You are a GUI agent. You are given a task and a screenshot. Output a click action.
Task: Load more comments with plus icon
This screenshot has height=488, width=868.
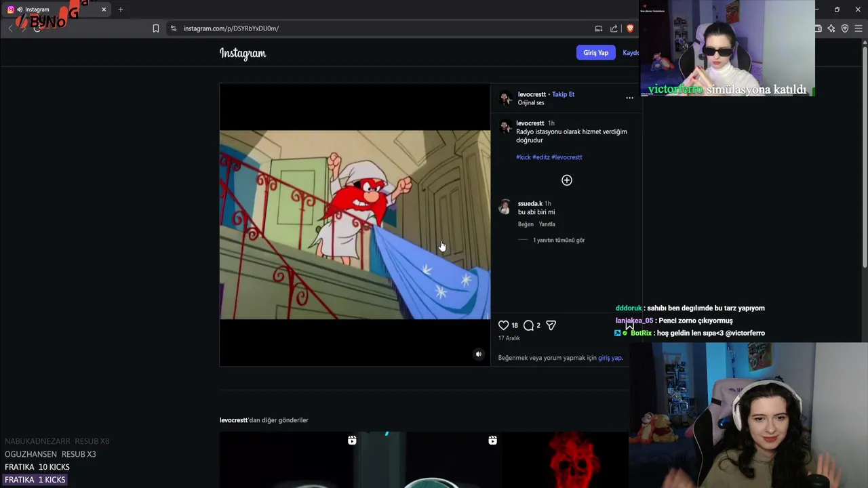coord(567,180)
